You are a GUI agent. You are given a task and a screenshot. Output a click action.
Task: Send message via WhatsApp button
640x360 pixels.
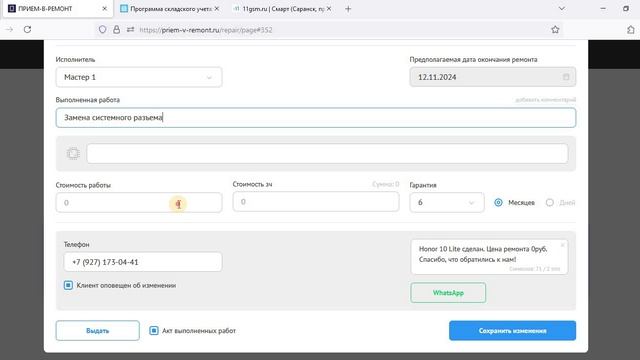(448, 293)
